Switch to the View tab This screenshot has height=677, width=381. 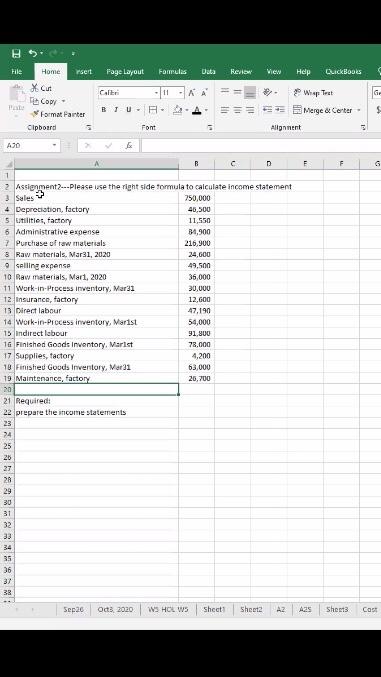pos(274,72)
